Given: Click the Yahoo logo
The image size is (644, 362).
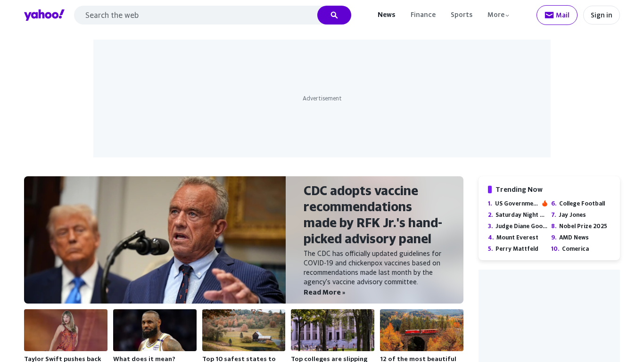Looking at the screenshot, I should coord(44,15).
